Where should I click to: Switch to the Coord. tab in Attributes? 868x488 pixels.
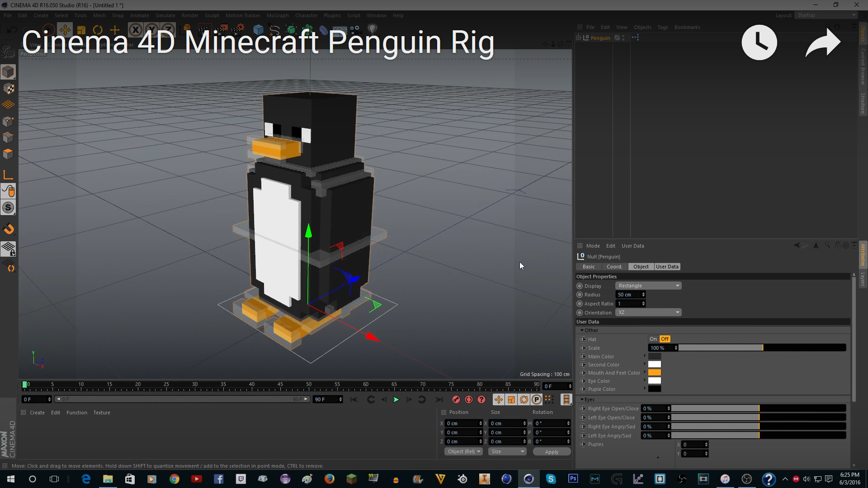[x=614, y=267]
